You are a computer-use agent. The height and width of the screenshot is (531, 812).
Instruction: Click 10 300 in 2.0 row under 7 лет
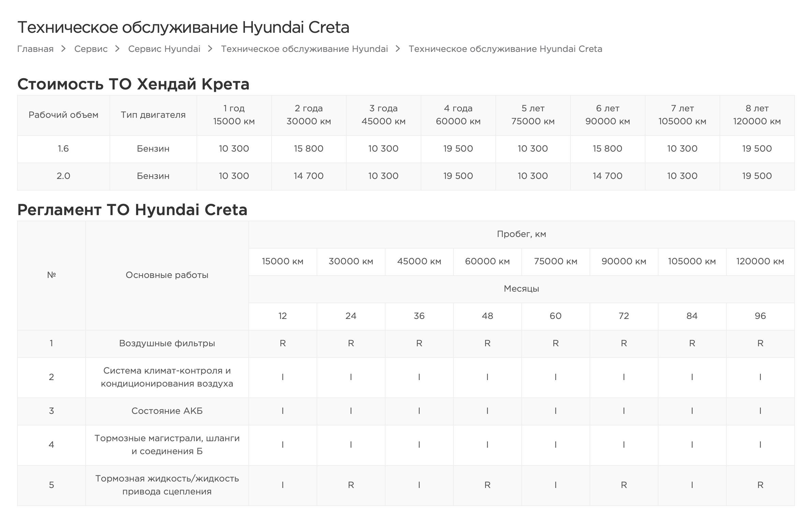click(x=682, y=176)
